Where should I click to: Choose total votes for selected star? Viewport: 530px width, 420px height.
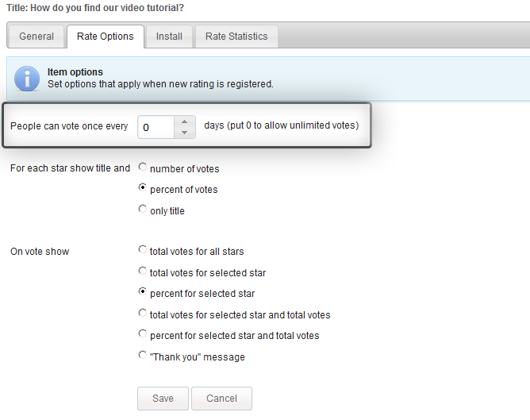point(143,271)
